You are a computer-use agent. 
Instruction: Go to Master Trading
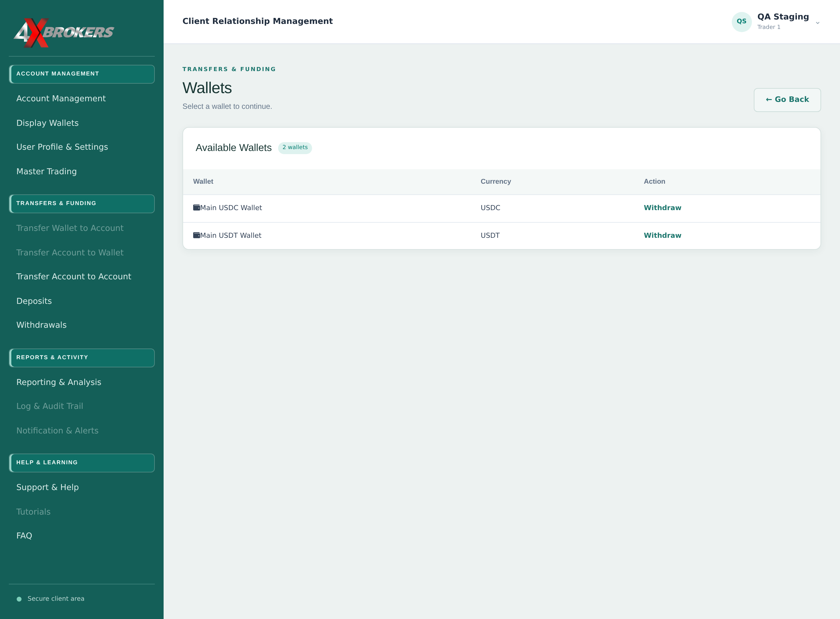click(47, 171)
